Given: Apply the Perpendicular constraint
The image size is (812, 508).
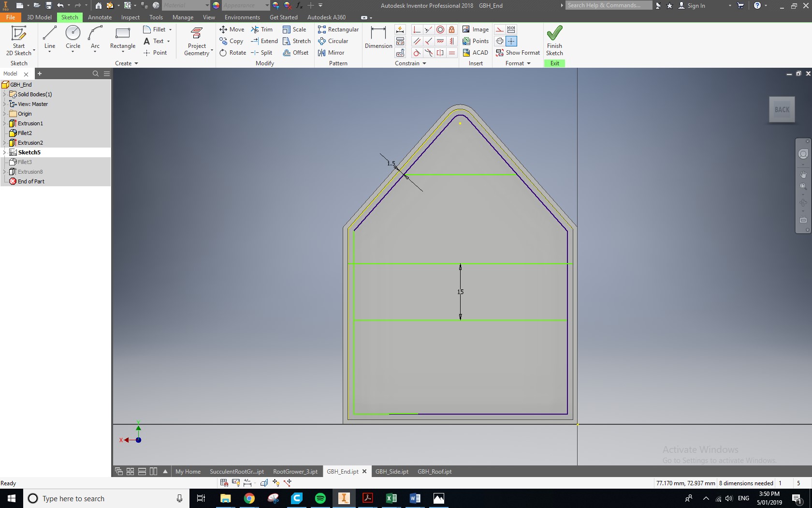Looking at the screenshot, I should 428,41.
